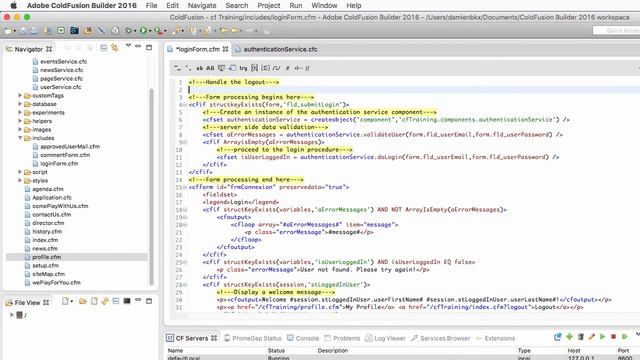This screenshot has width=640, height=360.
Task: Open the Navigator view menu triangle
Action: [128, 46]
